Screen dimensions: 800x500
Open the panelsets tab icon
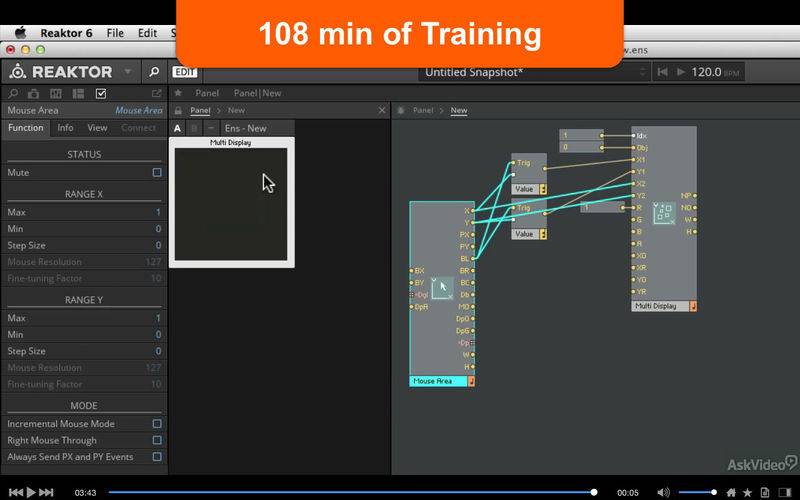(x=56, y=93)
